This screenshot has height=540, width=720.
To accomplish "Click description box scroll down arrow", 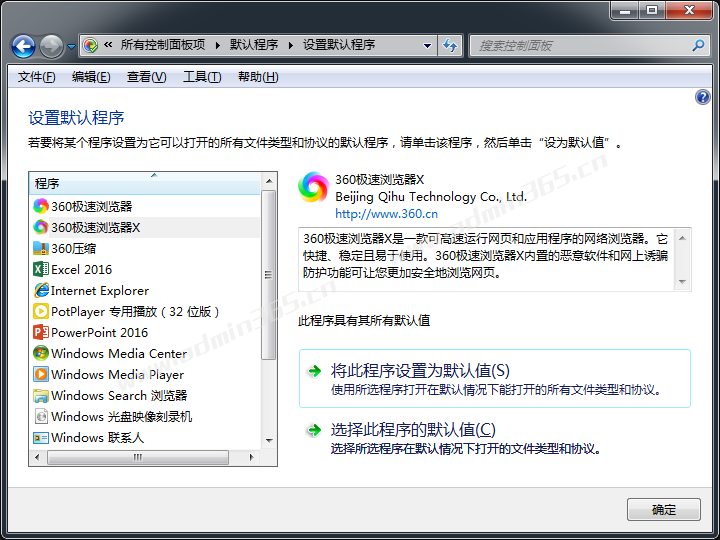I will pos(682,281).
